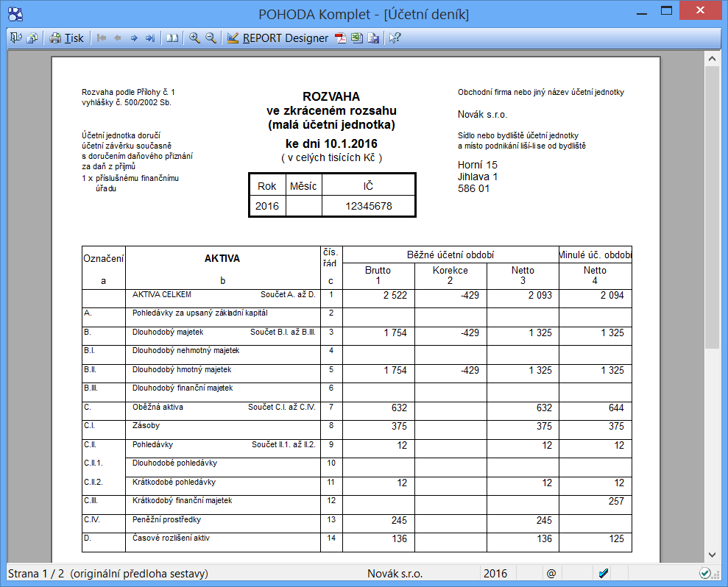Click the What's This help cursor icon
The image size is (728, 587).
pyautogui.click(x=395, y=38)
